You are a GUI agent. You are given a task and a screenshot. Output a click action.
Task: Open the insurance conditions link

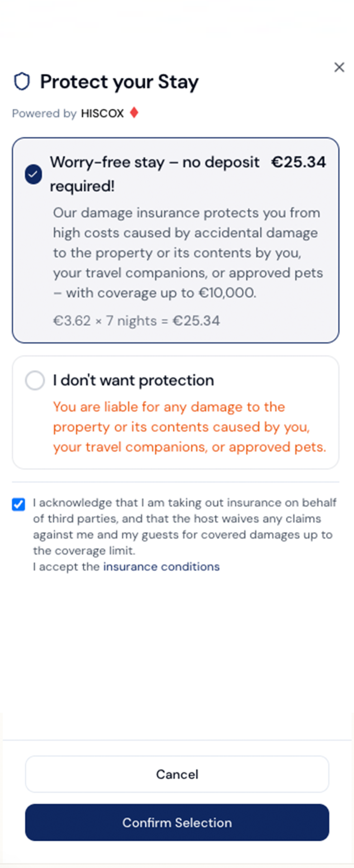(161, 566)
